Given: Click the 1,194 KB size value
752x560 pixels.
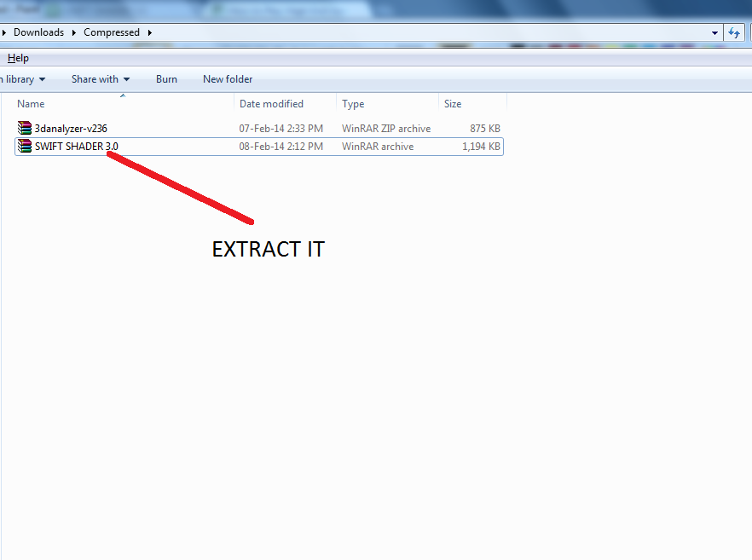Looking at the screenshot, I should coord(481,147).
